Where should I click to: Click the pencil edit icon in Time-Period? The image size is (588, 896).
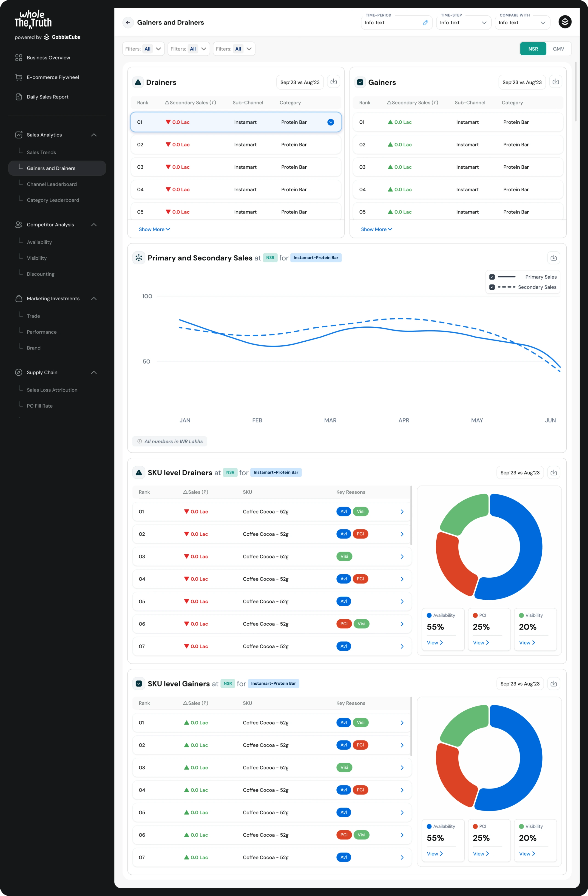click(x=425, y=23)
